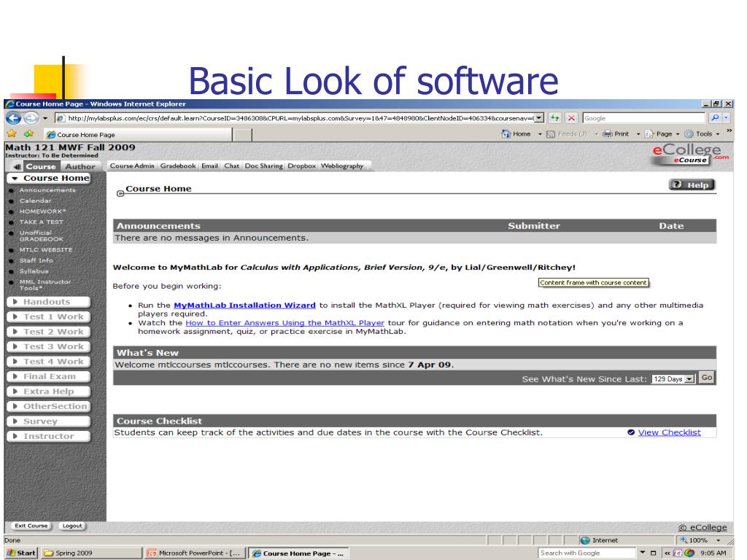Viewport: 747px width, 560px height.
Task: Open How to Enter Answers Using MathXL Player link
Action: [x=285, y=323]
